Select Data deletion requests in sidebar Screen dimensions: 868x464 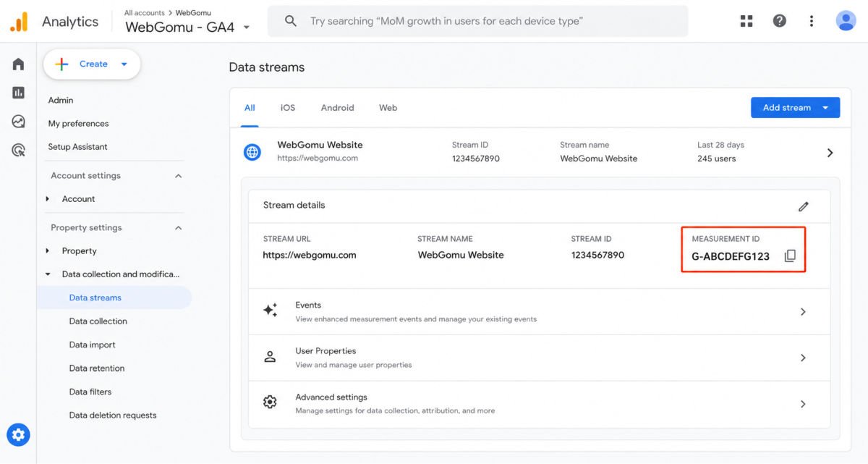113,416
